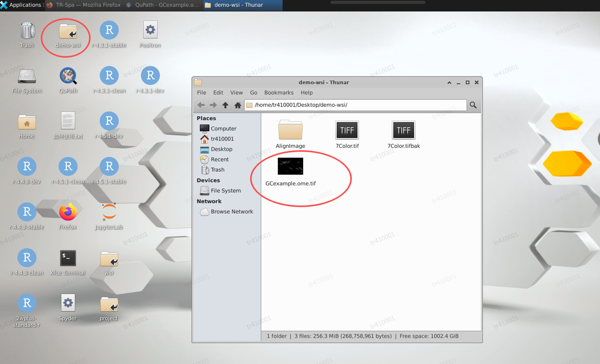Open the View menu
The image size is (600, 364).
pos(236,93)
